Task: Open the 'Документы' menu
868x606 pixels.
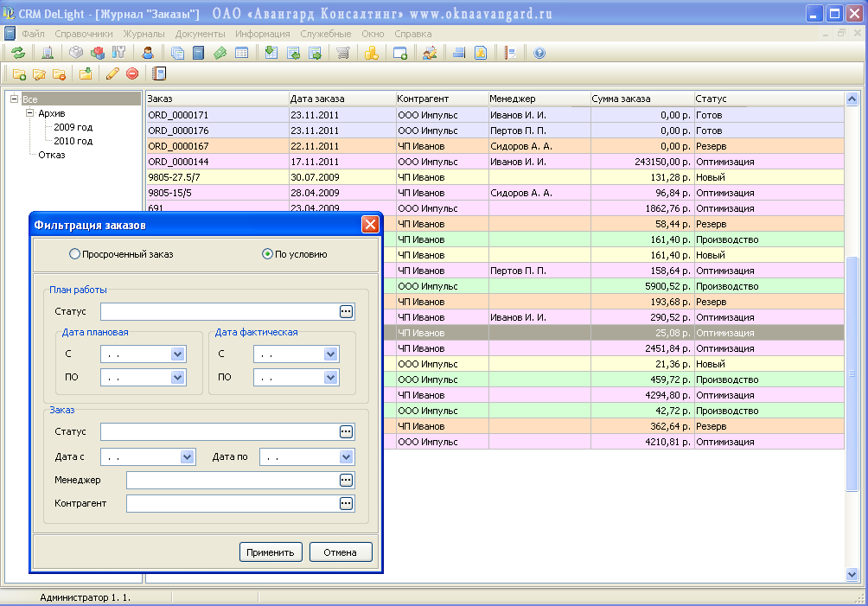Action: point(200,33)
